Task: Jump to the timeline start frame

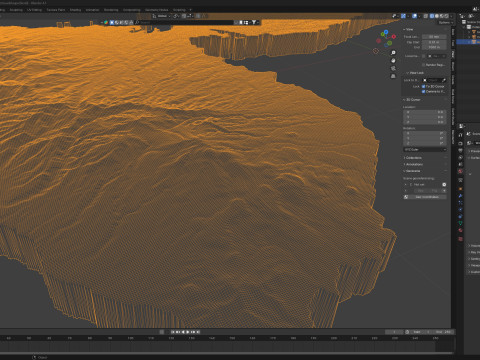Action: [x=173, y=332]
